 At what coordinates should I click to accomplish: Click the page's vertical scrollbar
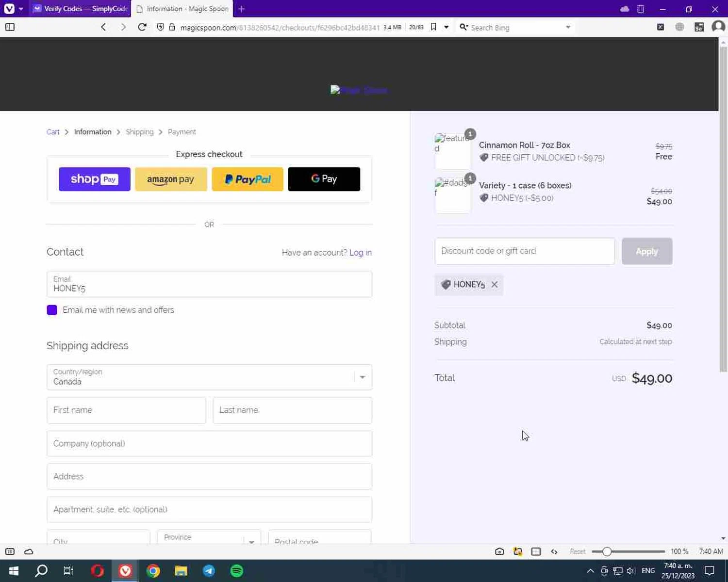(x=723, y=209)
